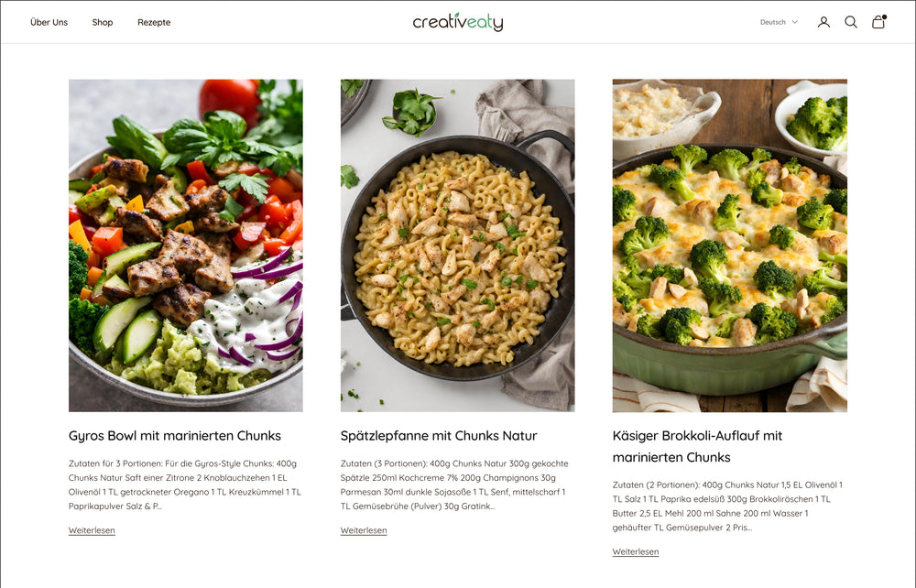
Task: Open the Spätzlepfanne mit Chunks Natur title
Action: tap(439, 436)
